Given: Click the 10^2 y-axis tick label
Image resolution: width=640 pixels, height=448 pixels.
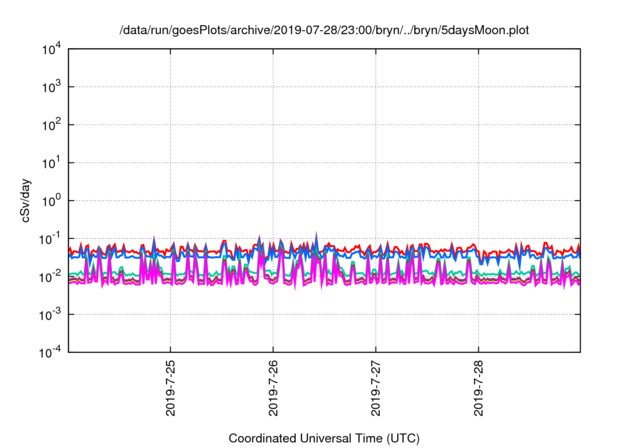Looking at the screenshot, I should pyautogui.click(x=50, y=125).
